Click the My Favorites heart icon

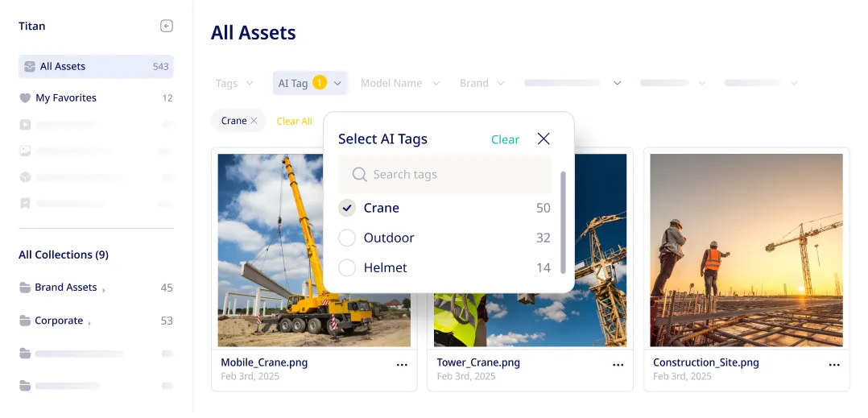tap(25, 98)
